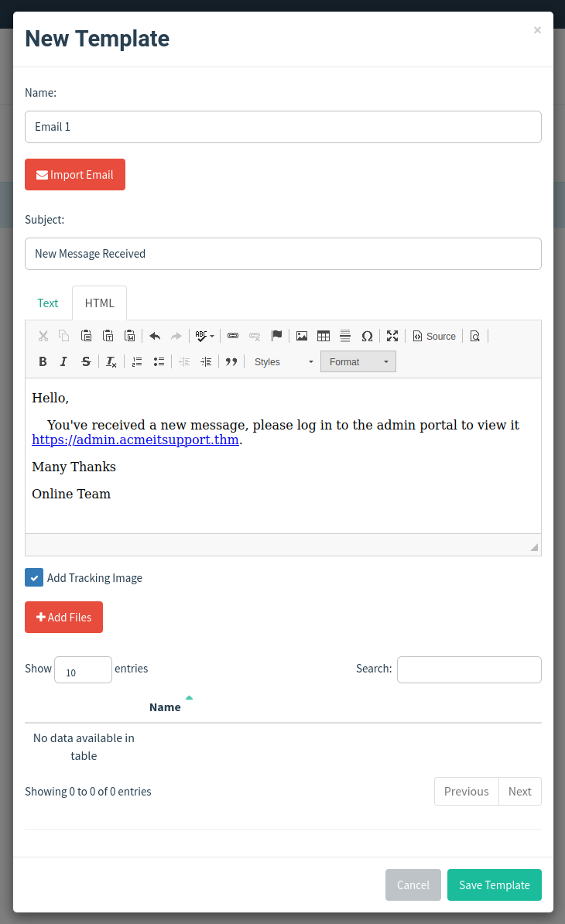Redo the editor change
This screenshot has width=565, height=924.
click(176, 336)
